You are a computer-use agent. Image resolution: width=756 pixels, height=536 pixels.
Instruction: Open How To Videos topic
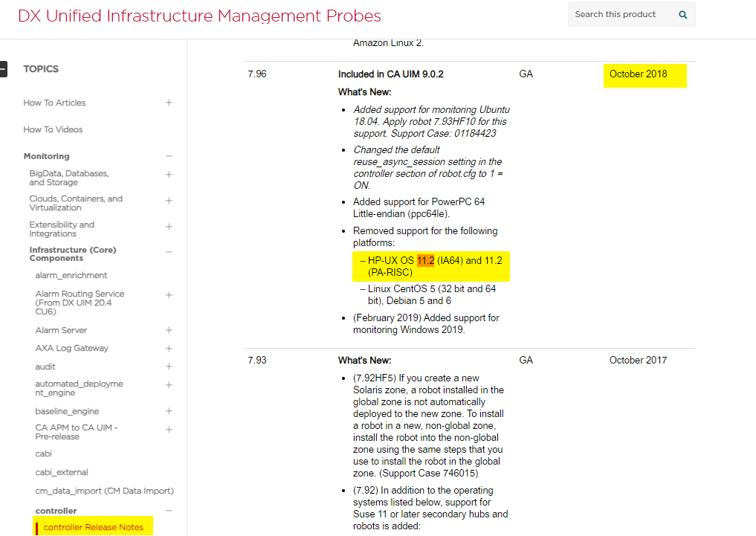(x=53, y=129)
